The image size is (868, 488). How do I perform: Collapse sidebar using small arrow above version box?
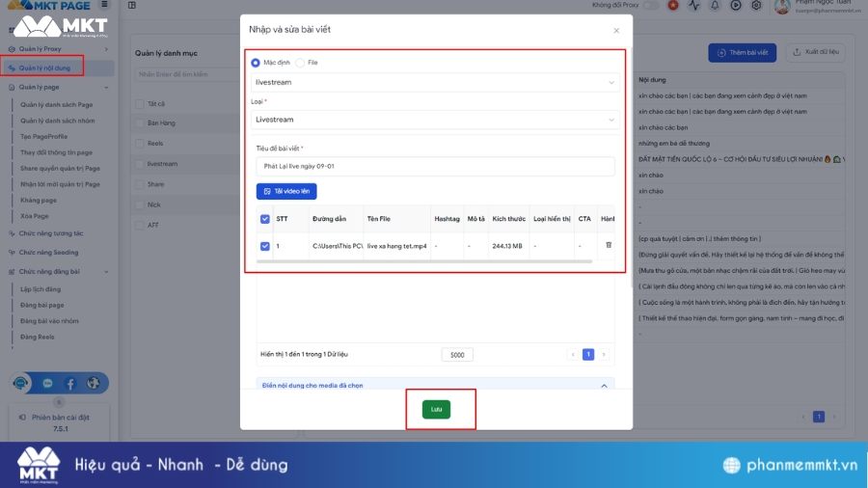pyautogui.click(x=59, y=402)
